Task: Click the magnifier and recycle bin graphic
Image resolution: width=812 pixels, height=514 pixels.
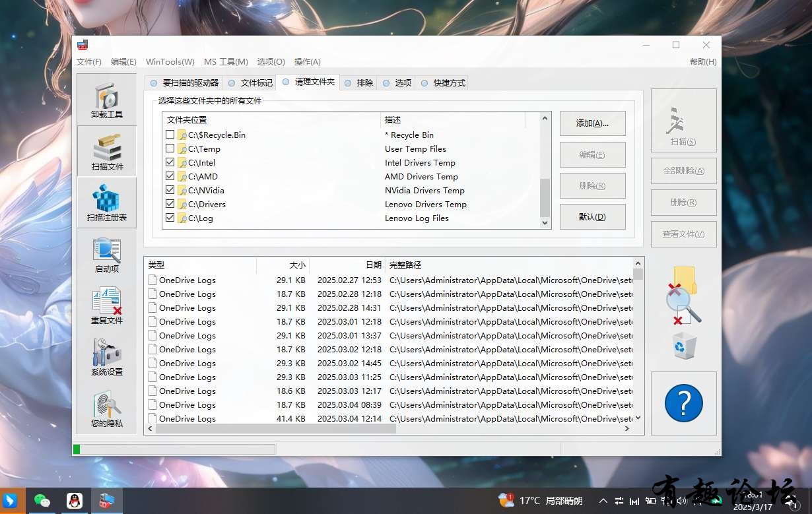Action: click(683, 313)
